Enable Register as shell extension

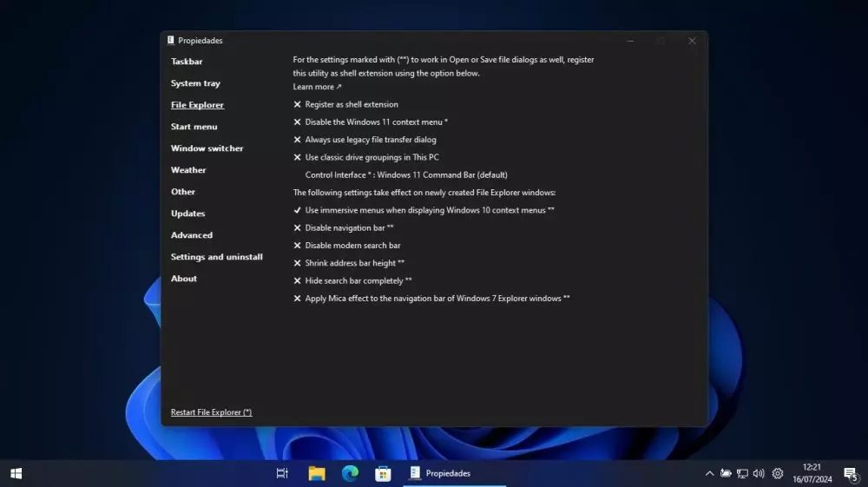point(345,104)
